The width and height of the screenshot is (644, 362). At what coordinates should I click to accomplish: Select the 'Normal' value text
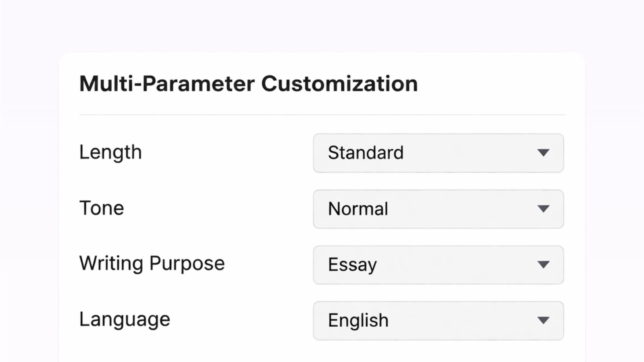(x=358, y=209)
